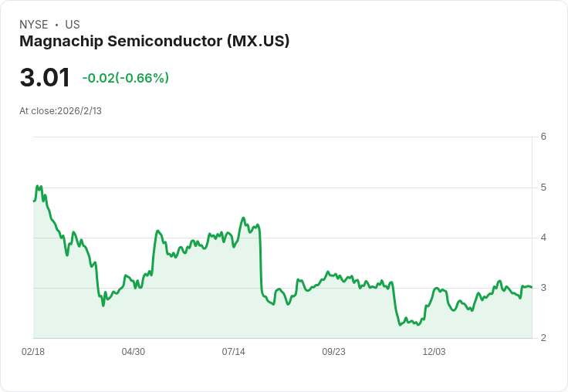Click the 12/03 date axis label

pos(434,352)
